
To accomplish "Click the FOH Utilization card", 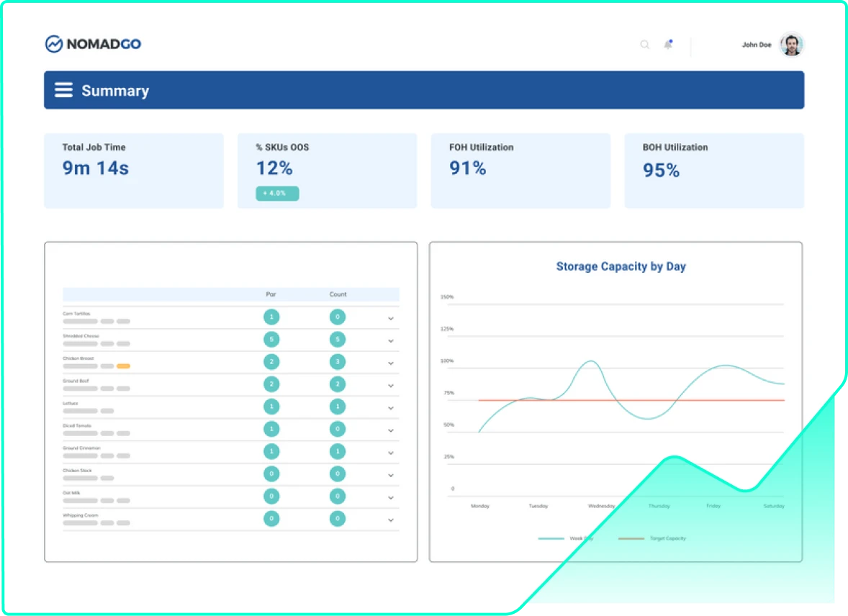I will pyautogui.click(x=520, y=171).
